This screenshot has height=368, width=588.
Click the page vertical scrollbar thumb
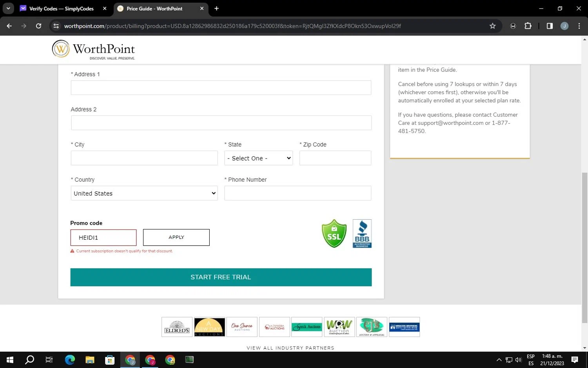pyautogui.click(x=584, y=248)
